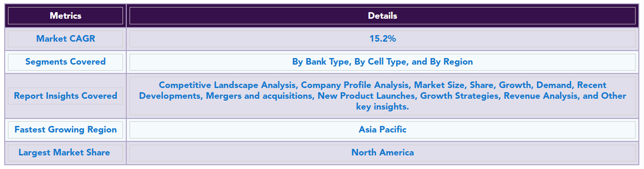Click the North America value cell
Image resolution: width=644 pixels, height=169 pixels.
coord(383,153)
